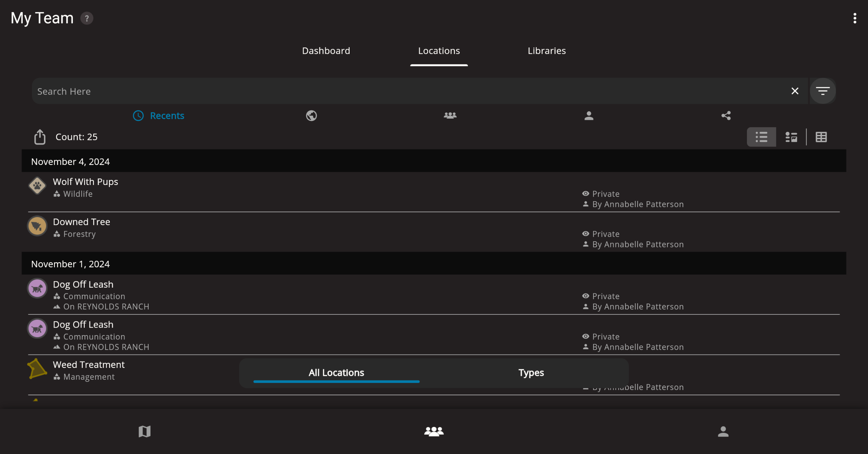Open the Libraries tab
This screenshot has width=868, height=454.
pos(547,51)
